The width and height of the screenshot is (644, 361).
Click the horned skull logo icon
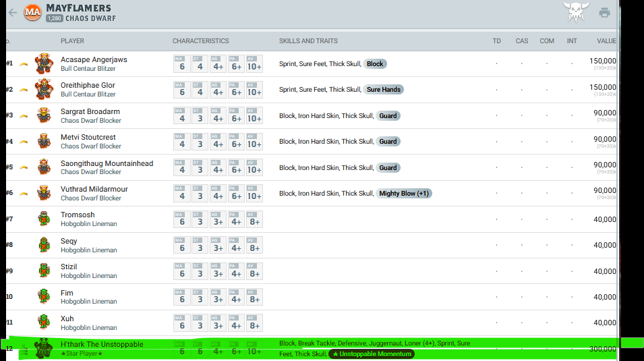(x=576, y=12)
